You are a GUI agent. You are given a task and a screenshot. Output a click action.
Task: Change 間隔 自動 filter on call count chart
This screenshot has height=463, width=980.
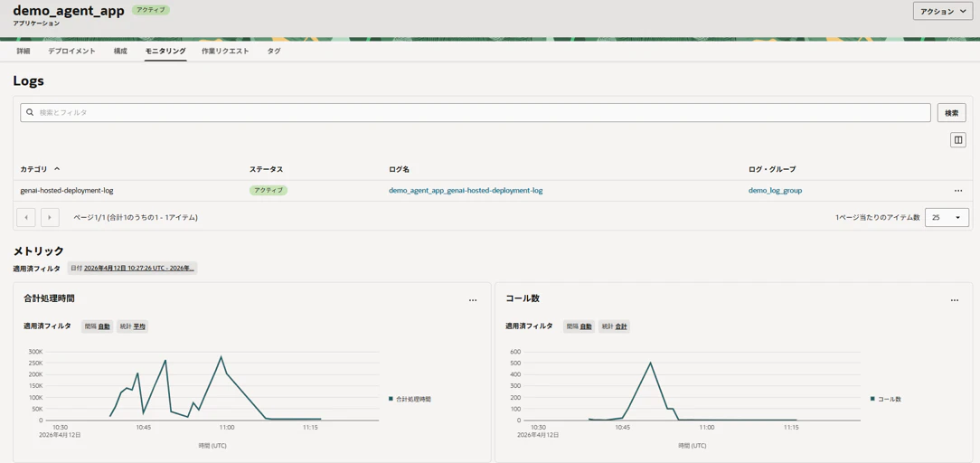click(x=579, y=326)
